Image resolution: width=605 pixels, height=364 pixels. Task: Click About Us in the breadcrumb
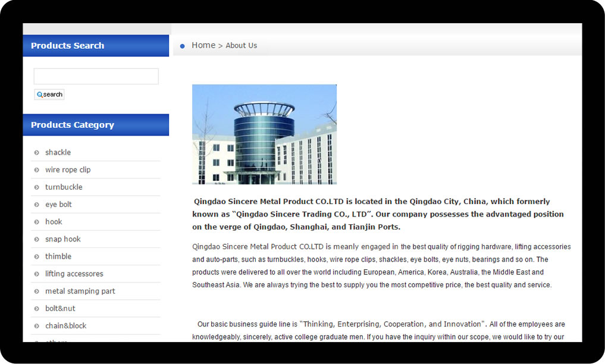pyautogui.click(x=241, y=45)
